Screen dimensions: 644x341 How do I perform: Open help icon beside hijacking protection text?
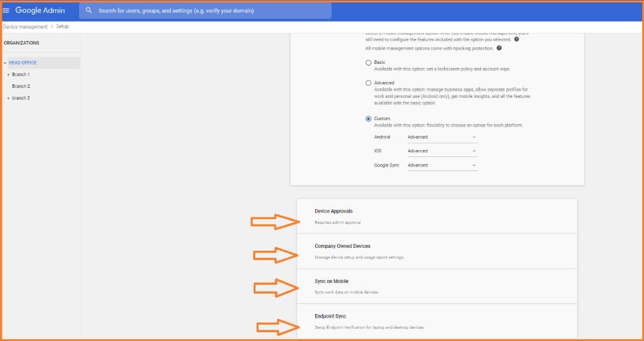pyautogui.click(x=499, y=48)
